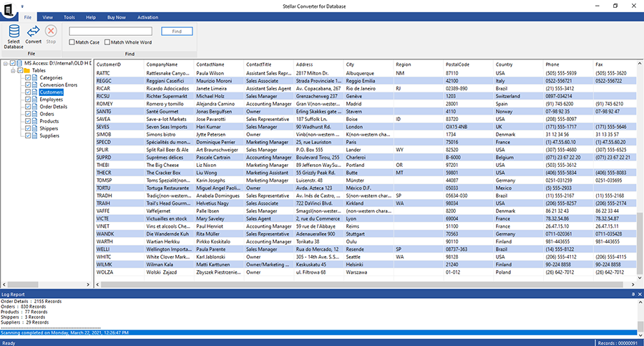Uncheck the Customers checkbox
The height and width of the screenshot is (346, 644).
[28, 92]
